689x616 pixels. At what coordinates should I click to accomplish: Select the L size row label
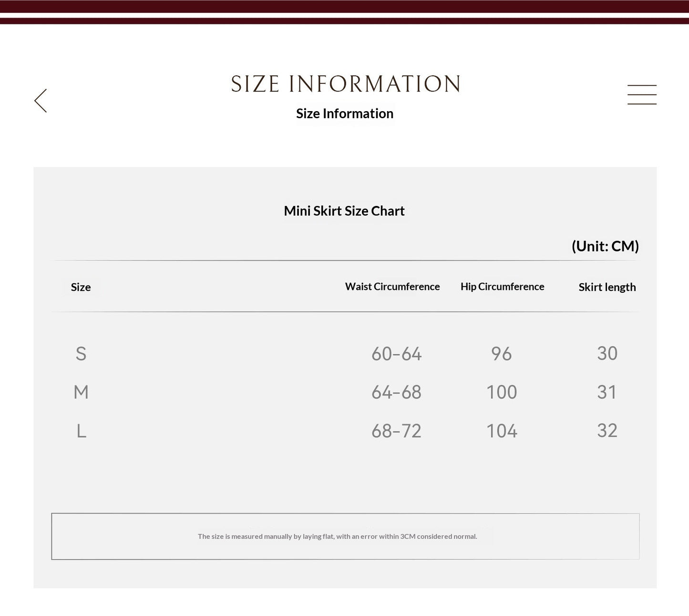coord(82,431)
